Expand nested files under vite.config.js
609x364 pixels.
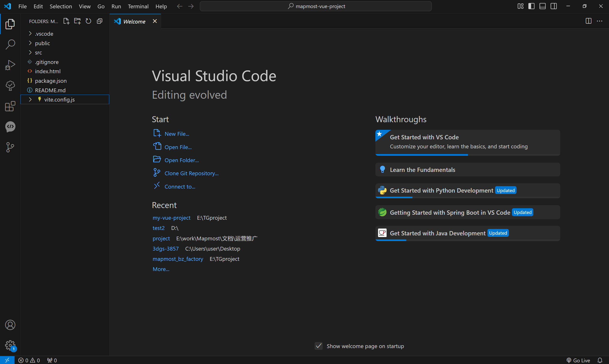pyautogui.click(x=30, y=100)
